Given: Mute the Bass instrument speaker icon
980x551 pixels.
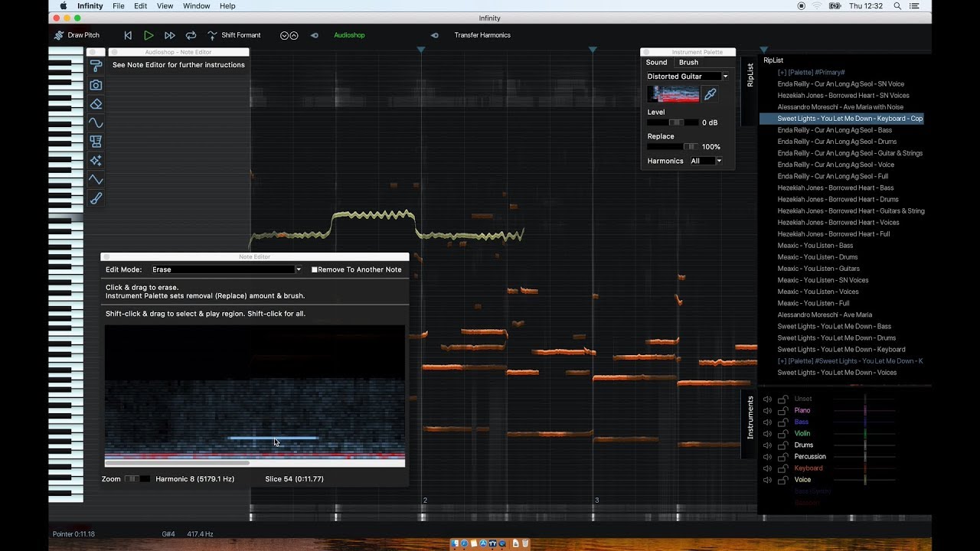Looking at the screenshot, I should [x=767, y=422].
